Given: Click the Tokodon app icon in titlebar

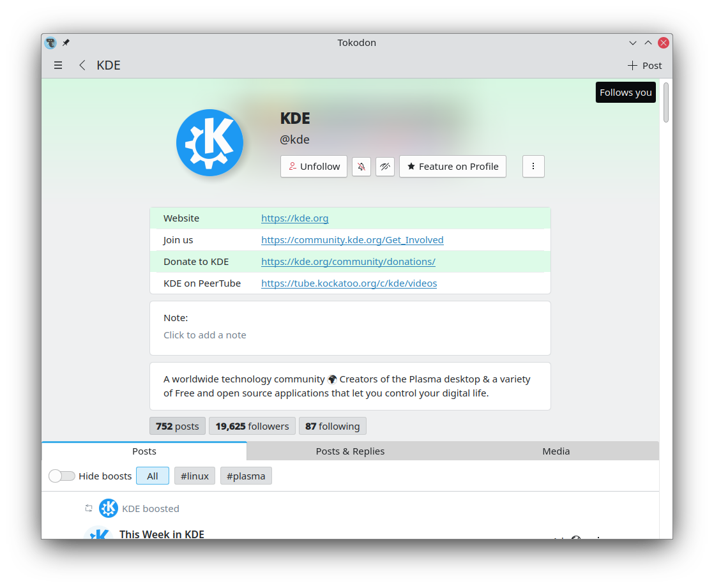Looking at the screenshot, I should coord(50,42).
